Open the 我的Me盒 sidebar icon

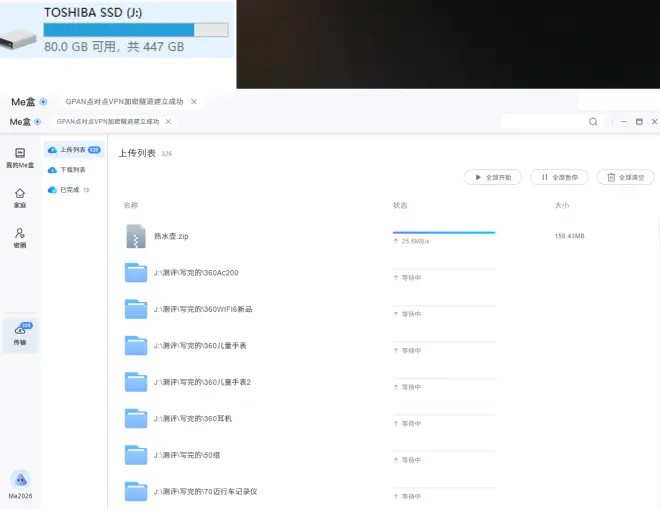click(19, 157)
